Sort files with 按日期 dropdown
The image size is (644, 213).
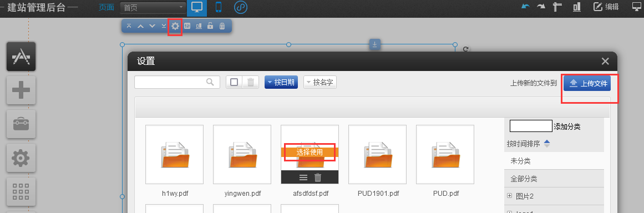(x=281, y=82)
